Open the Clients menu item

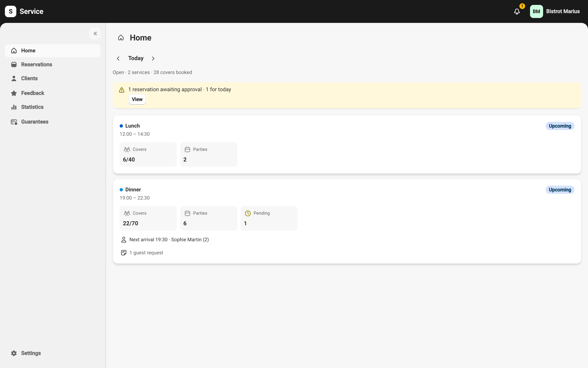(x=52, y=78)
